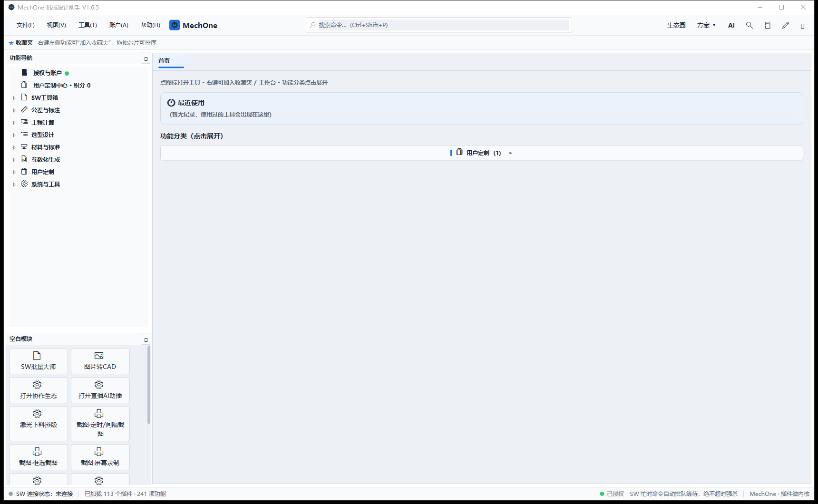Open the 截图·框选截图 module
818x504 pixels.
(39, 457)
